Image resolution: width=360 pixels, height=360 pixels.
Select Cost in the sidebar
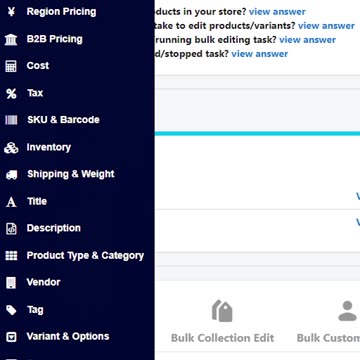(x=38, y=66)
